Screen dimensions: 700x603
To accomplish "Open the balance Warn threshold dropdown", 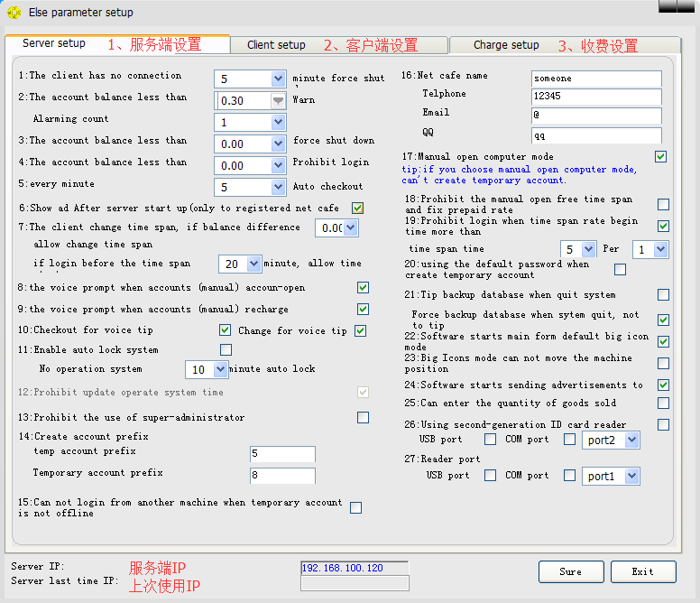I will pyautogui.click(x=278, y=101).
